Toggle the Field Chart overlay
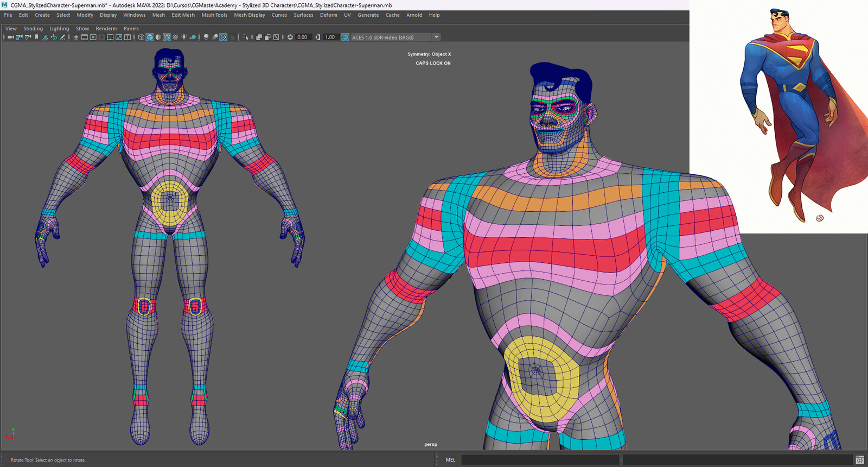This screenshot has width=868, height=467. [110, 37]
